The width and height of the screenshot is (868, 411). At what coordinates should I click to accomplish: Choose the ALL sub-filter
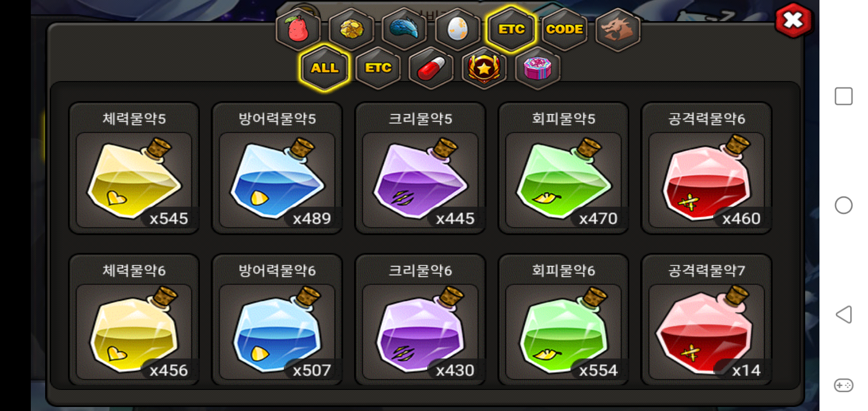click(324, 68)
